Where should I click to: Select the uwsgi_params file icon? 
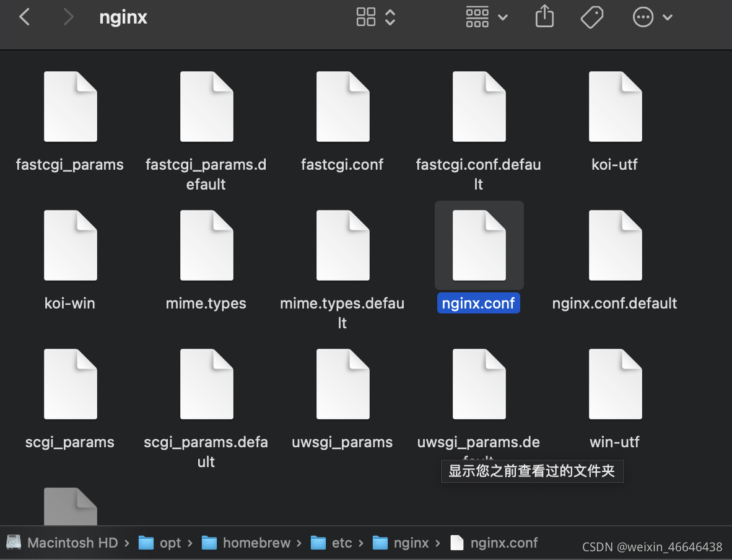pyautogui.click(x=343, y=384)
